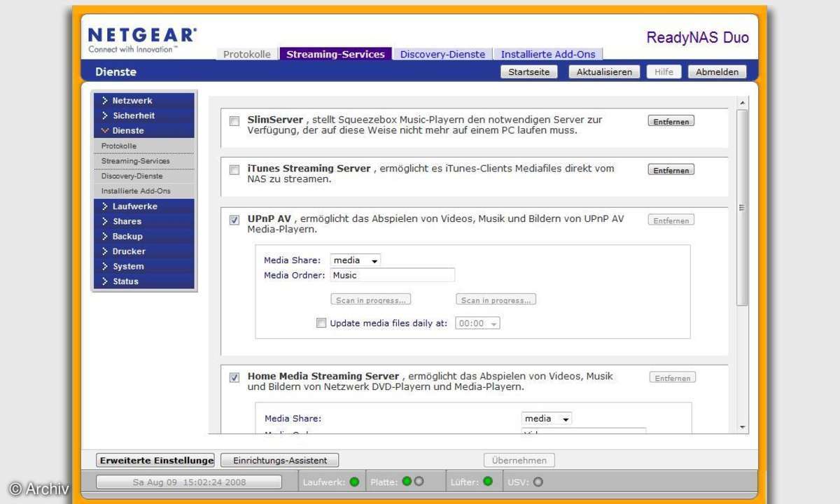
Task: Select Discovery-Dienste in the sidebar
Action: click(x=143, y=176)
